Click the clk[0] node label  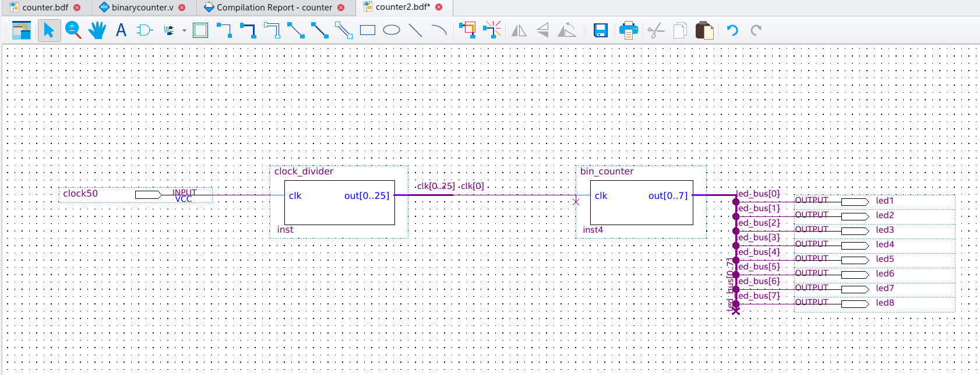point(473,186)
